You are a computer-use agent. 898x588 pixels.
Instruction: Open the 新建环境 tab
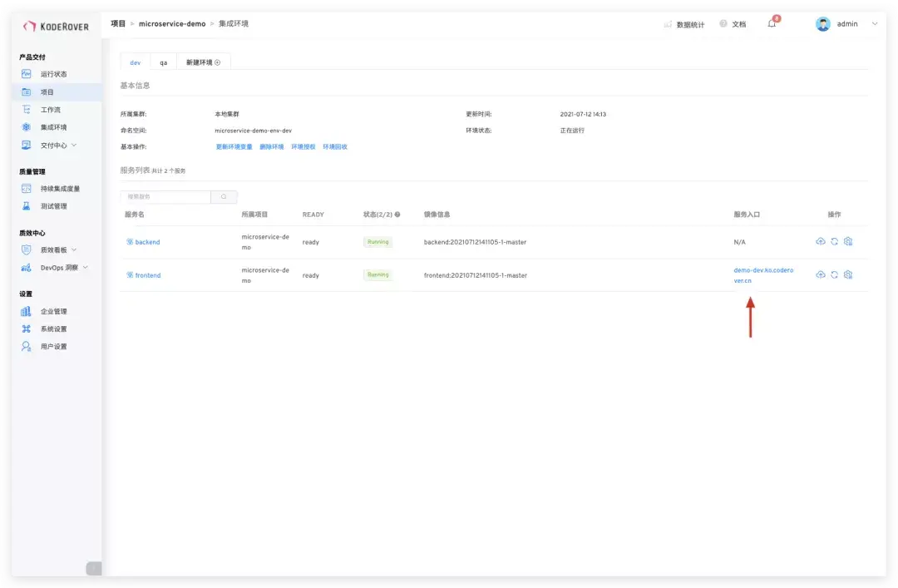(x=198, y=62)
